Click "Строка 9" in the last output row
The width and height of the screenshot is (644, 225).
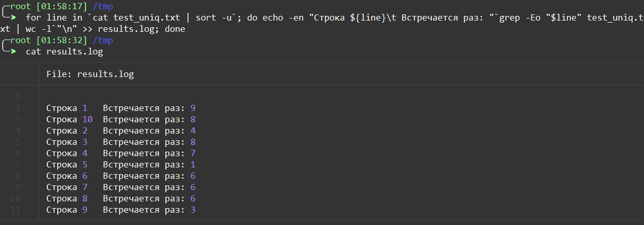[x=67, y=210]
